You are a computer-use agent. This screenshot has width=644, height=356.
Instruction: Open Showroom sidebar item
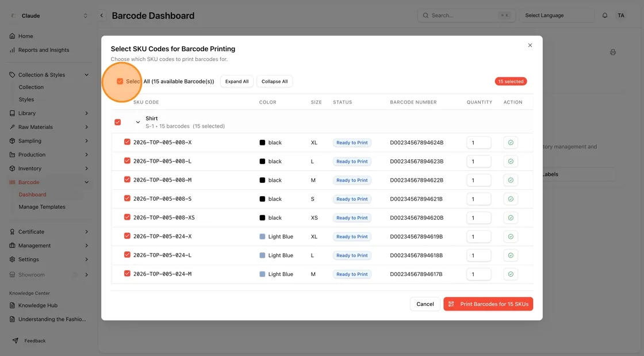tap(49, 275)
